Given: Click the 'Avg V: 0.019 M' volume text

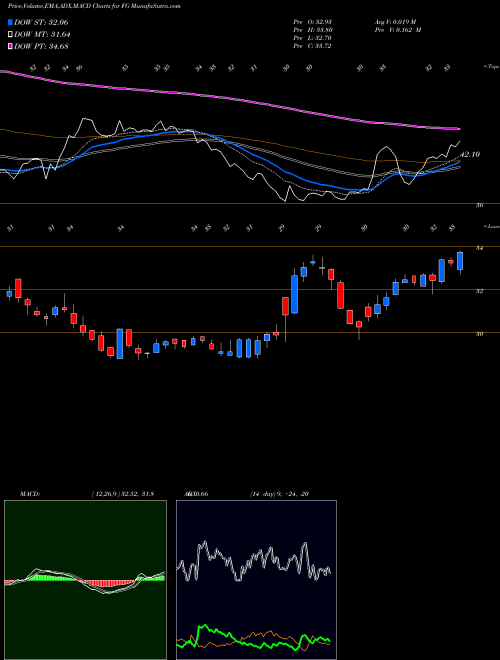Looking at the screenshot, I should (394, 22).
